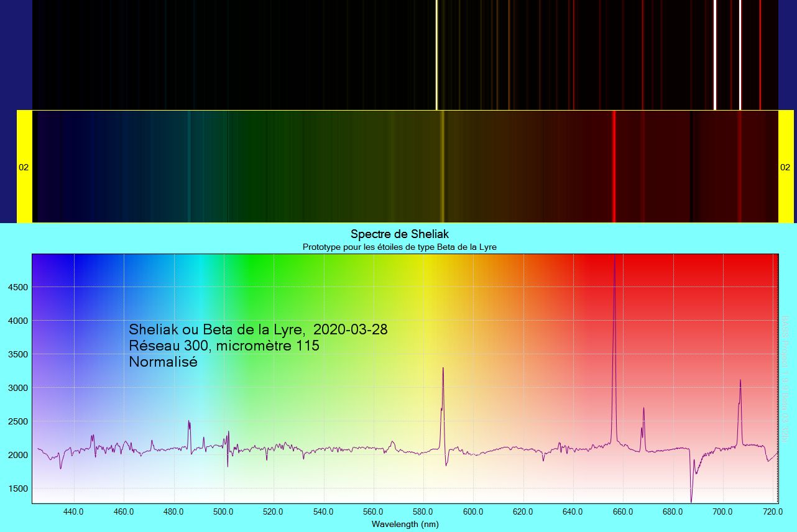Click the 2000 tick label on the y-axis
This screenshot has width=797, height=532.
[17, 455]
